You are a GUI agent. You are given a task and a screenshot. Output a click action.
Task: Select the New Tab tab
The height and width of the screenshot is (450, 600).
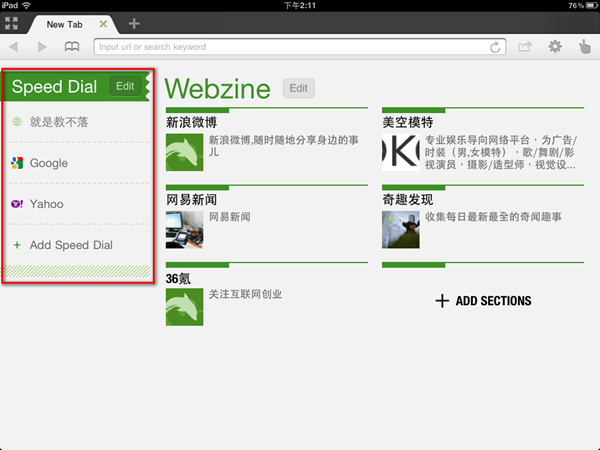click(64, 24)
